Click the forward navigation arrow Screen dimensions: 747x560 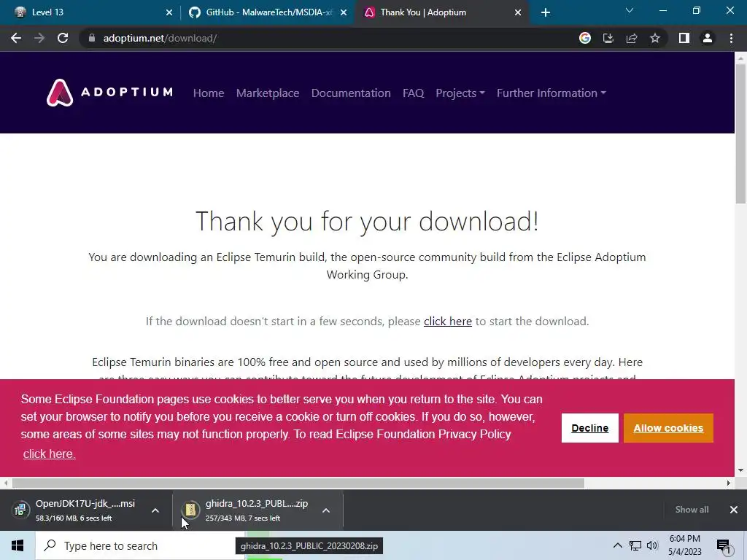[x=39, y=38]
